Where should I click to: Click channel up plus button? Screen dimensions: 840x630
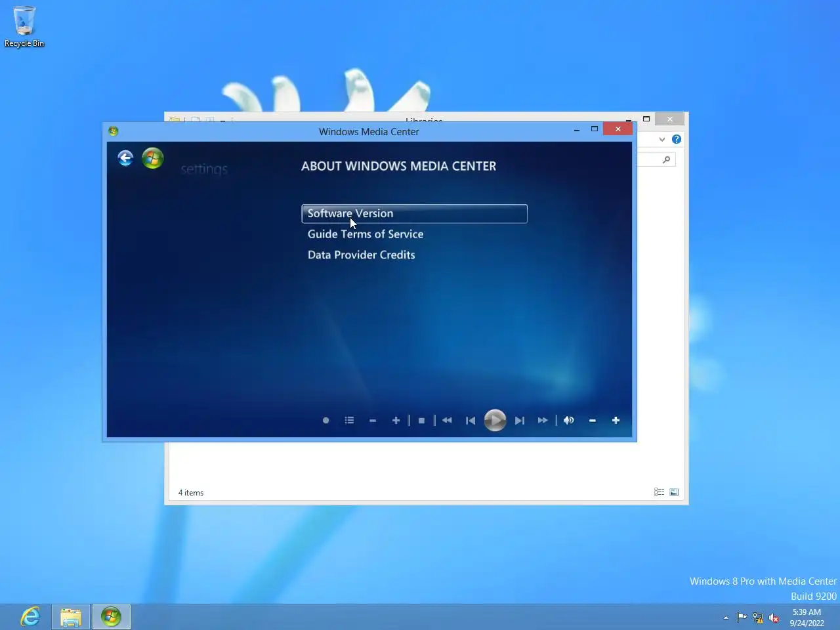[x=396, y=420]
